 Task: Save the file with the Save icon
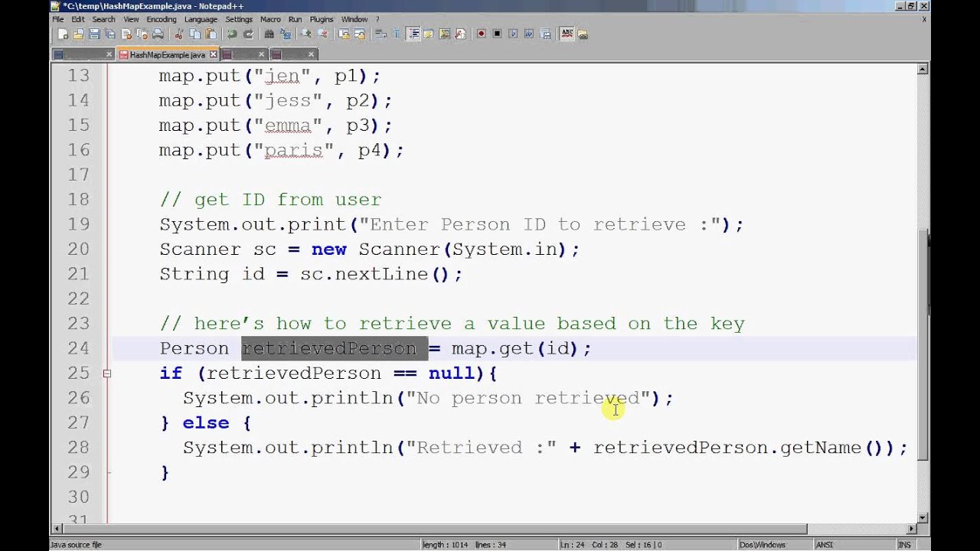tap(94, 34)
